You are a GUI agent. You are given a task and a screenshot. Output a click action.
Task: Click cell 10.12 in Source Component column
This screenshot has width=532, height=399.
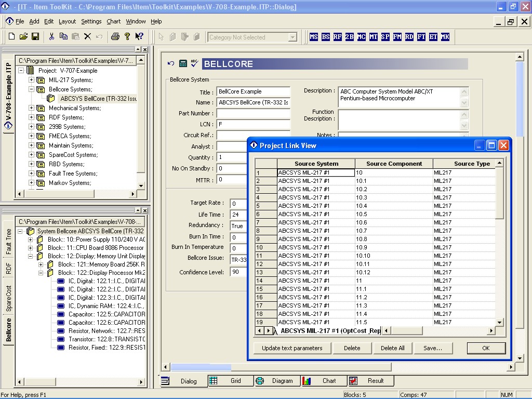(x=394, y=272)
